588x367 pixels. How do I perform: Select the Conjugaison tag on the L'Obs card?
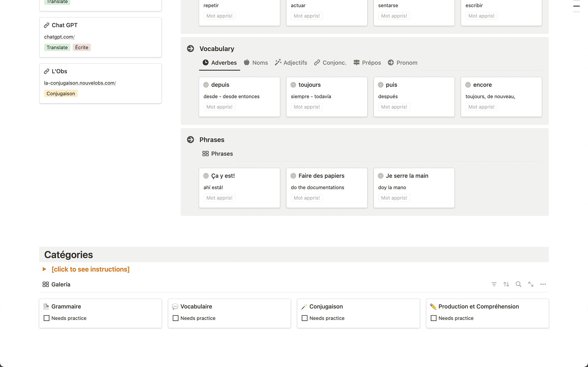pos(61,93)
